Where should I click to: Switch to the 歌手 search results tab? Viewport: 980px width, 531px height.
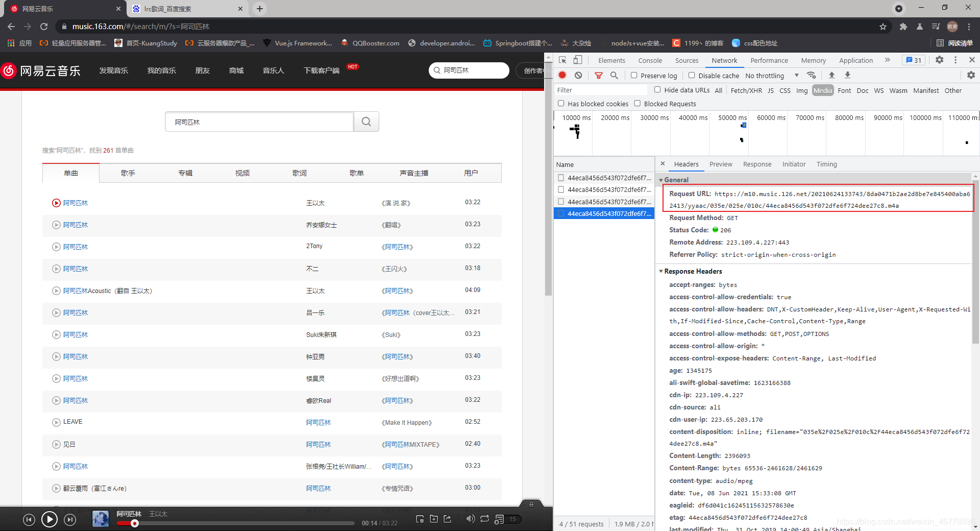coord(128,173)
